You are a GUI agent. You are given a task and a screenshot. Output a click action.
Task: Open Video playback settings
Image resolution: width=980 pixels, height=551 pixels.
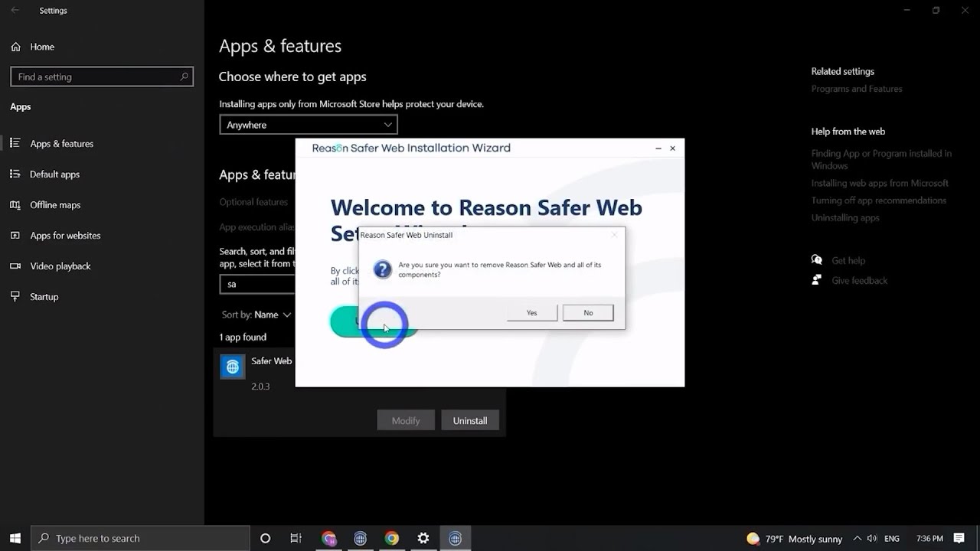coord(60,266)
